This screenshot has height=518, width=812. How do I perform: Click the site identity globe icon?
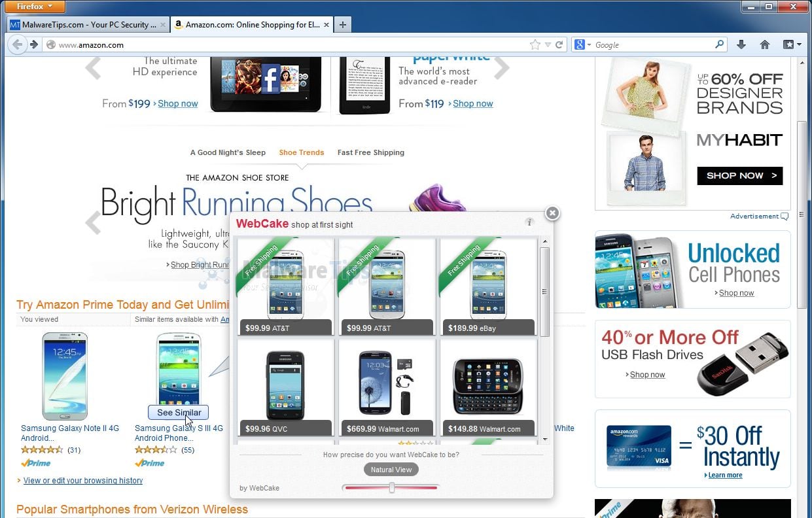[x=50, y=45]
